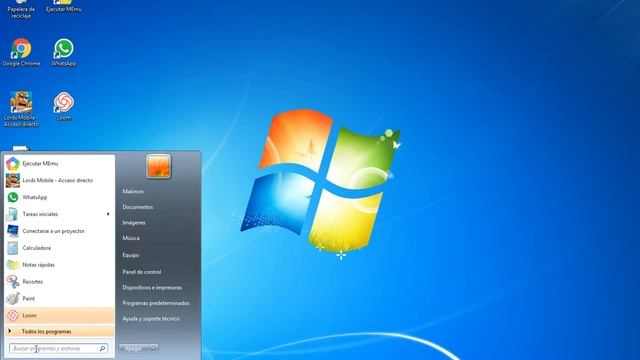This screenshot has height=360, width=640.
Task: Select the Loom shortcut on the desktop
Action: 64,106
